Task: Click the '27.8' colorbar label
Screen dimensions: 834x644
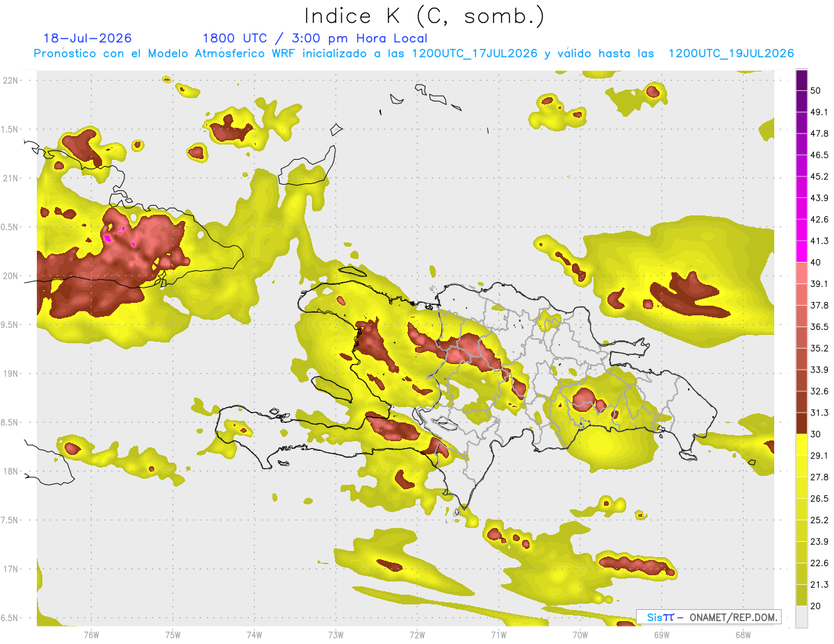Action: 819,477
